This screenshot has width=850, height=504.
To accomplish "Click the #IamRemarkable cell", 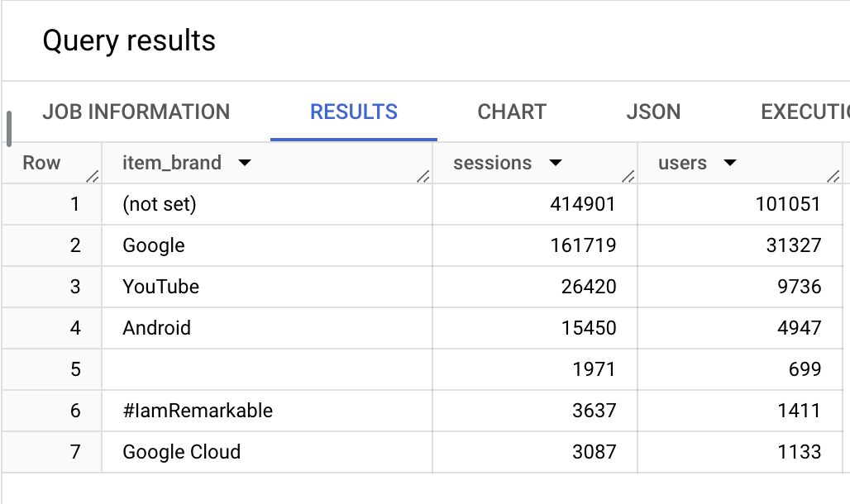I will click(267, 411).
